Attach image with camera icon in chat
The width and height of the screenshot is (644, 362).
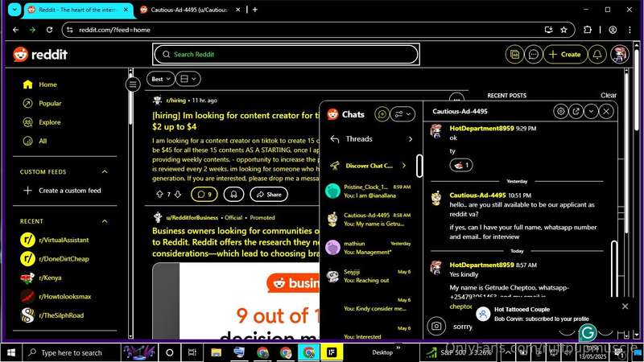pyautogui.click(x=436, y=327)
